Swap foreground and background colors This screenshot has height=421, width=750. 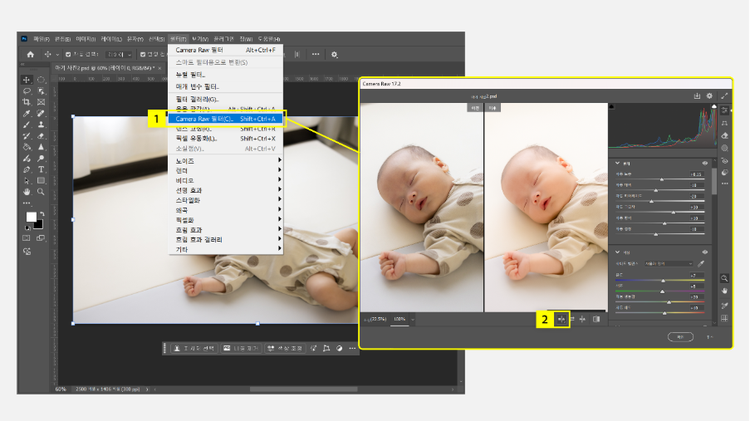[42, 214]
